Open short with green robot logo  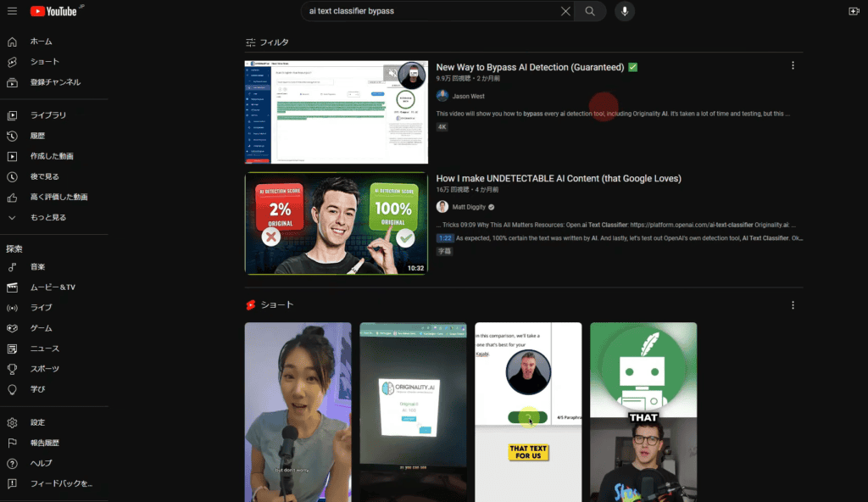click(643, 412)
